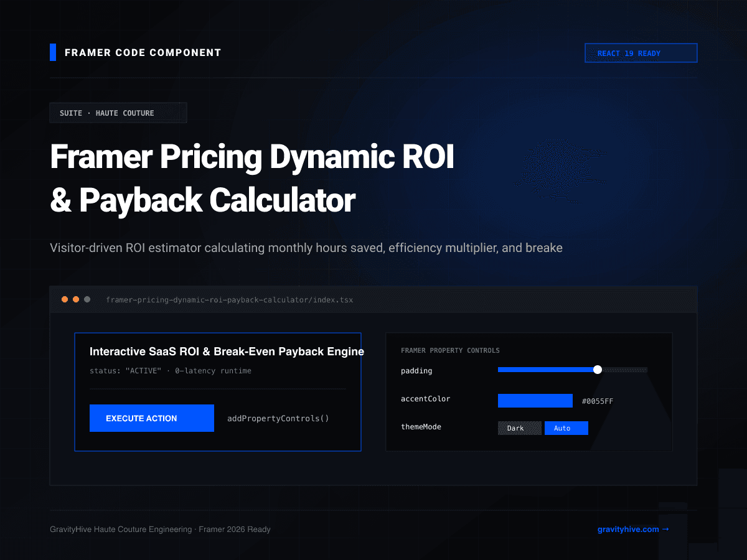The width and height of the screenshot is (747, 560).
Task: Click the REACT 19 READY badge
Action: click(x=641, y=53)
